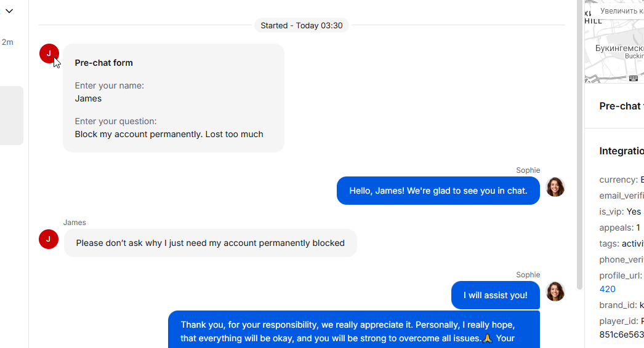Viewport: 644px width, 348px height.
Task: Click the "Please don't ask why" message
Action: coord(210,243)
